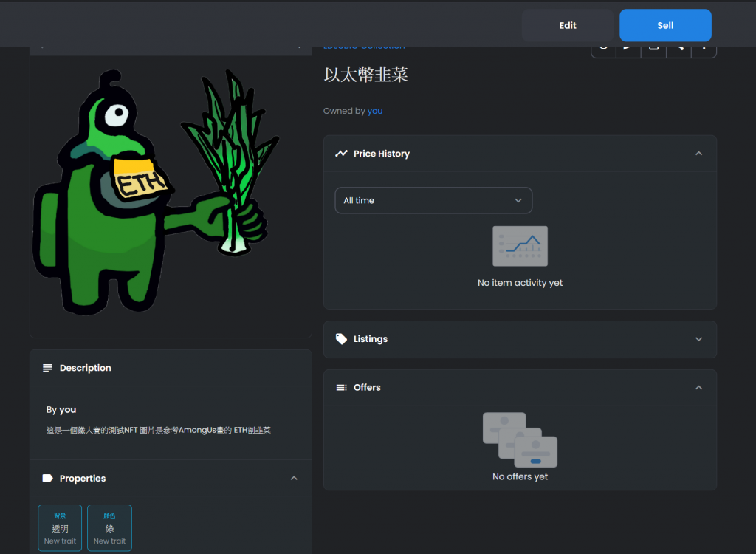Open the 'you' creator link after By
This screenshot has width=756, height=554.
[67, 410]
